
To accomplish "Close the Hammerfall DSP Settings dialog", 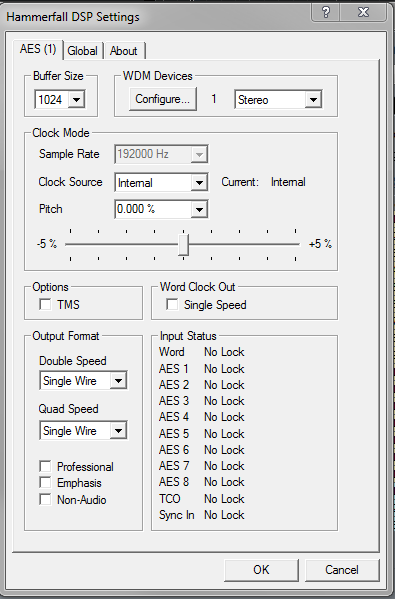I will 363,12.
